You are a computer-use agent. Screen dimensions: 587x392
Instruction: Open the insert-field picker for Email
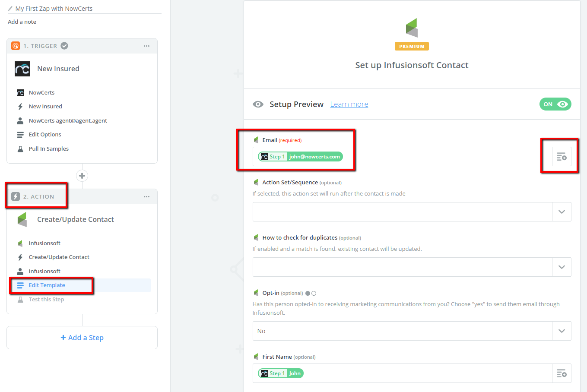[562, 157]
